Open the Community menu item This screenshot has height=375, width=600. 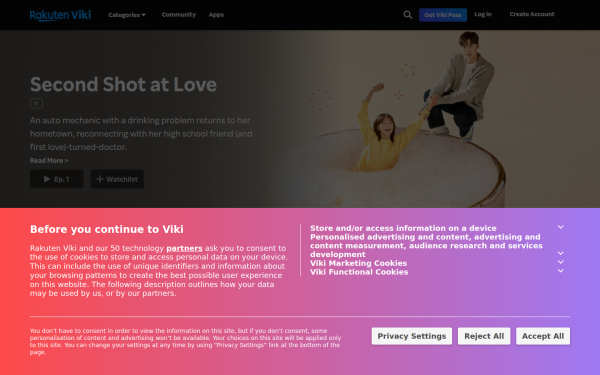pos(179,15)
